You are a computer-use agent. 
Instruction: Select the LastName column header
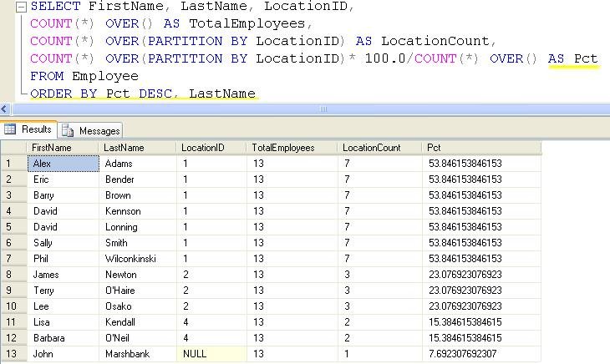pyautogui.click(x=138, y=148)
